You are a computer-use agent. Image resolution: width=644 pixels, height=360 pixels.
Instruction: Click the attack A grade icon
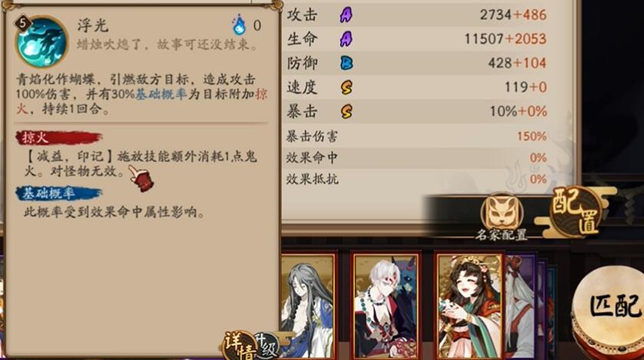point(346,15)
